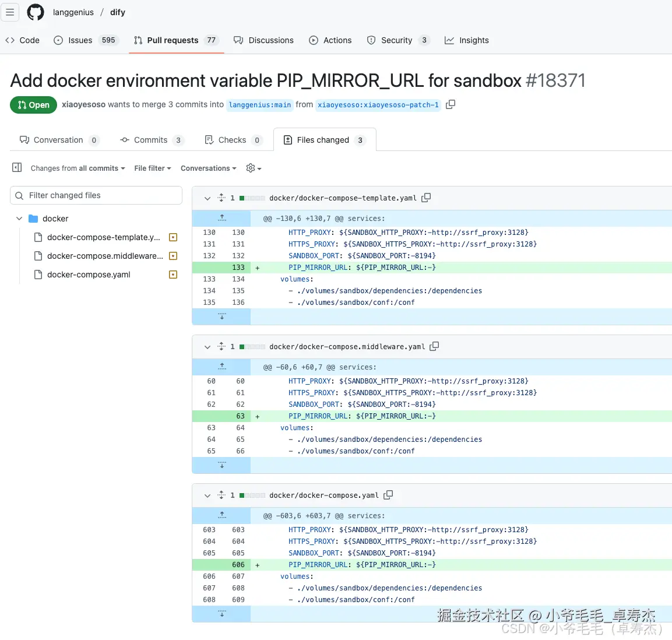Add comment on added line 133
672x640 pixels.
[258, 268]
